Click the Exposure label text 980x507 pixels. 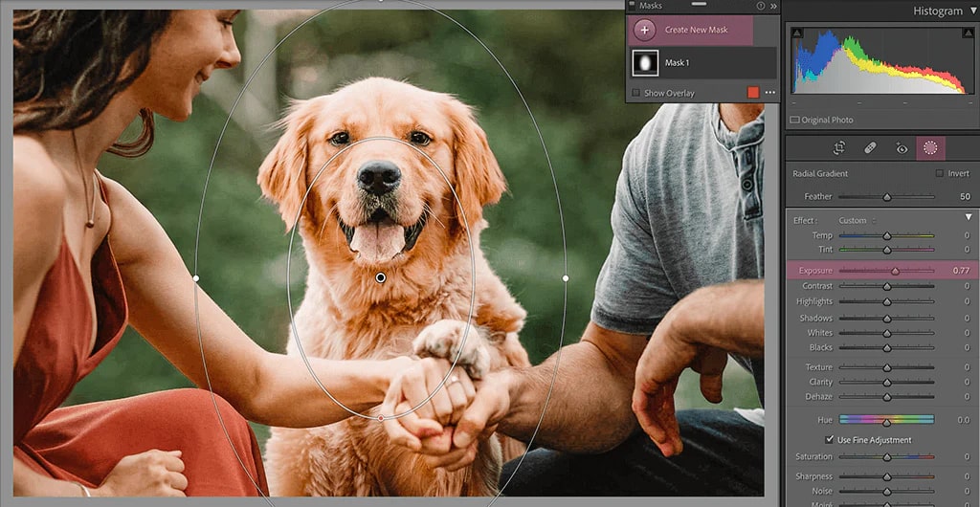pos(816,271)
